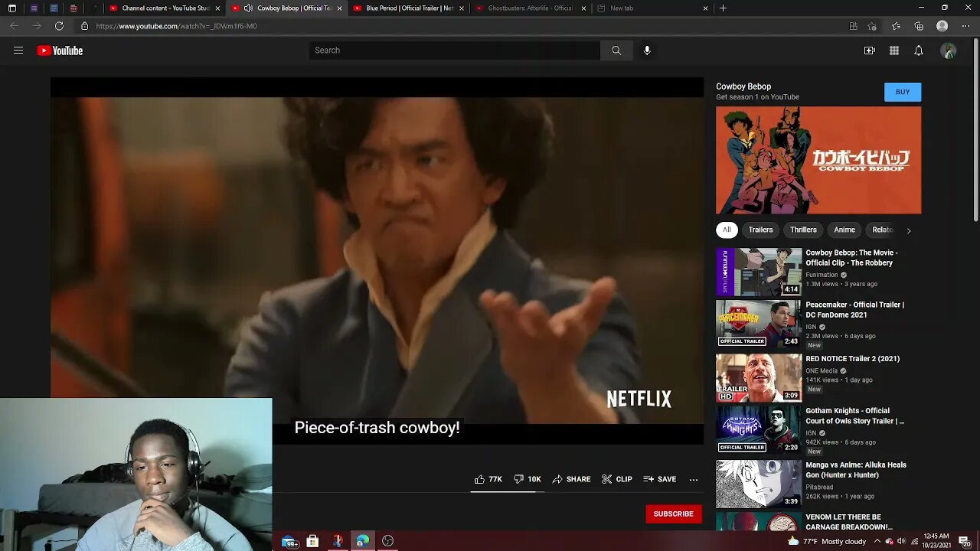Like the video (77K thumbs up)
The width and height of the screenshot is (980, 551).
[488, 479]
